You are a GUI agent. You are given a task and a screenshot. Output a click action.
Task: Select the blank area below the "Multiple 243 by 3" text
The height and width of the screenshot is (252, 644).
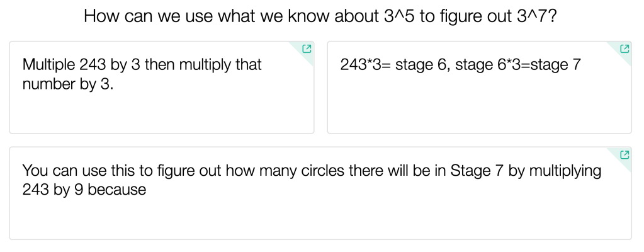(x=161, y=112)
